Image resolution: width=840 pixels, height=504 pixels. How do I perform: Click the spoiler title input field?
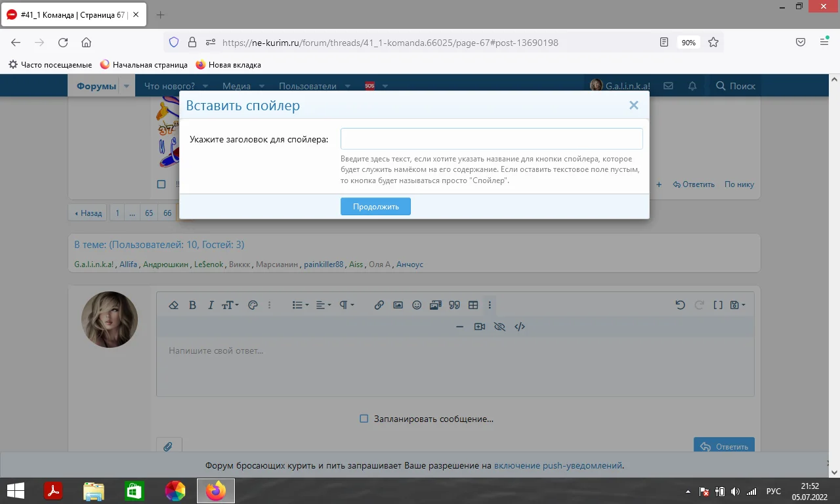(492, 139)
